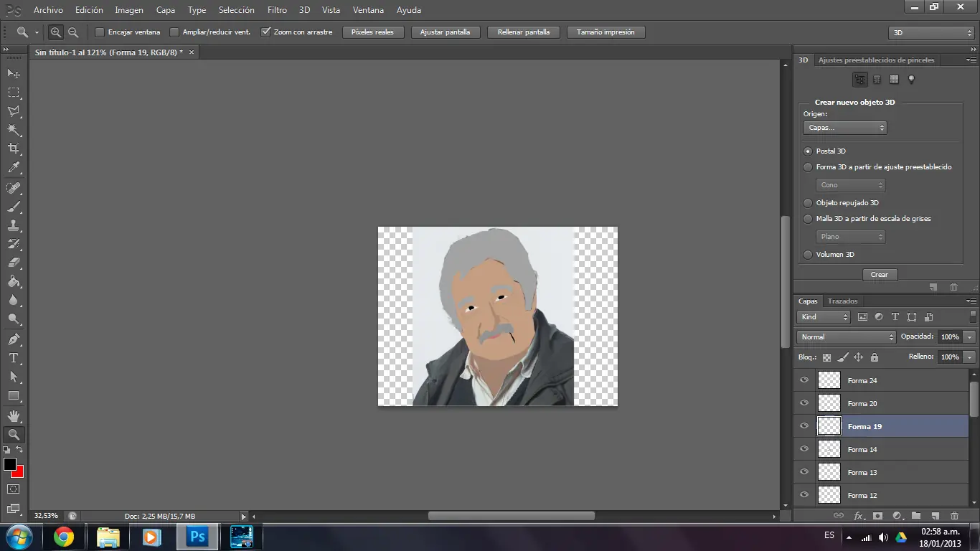Click the Tamaño impresión button

pyautogui.click(x=606, y=32)
